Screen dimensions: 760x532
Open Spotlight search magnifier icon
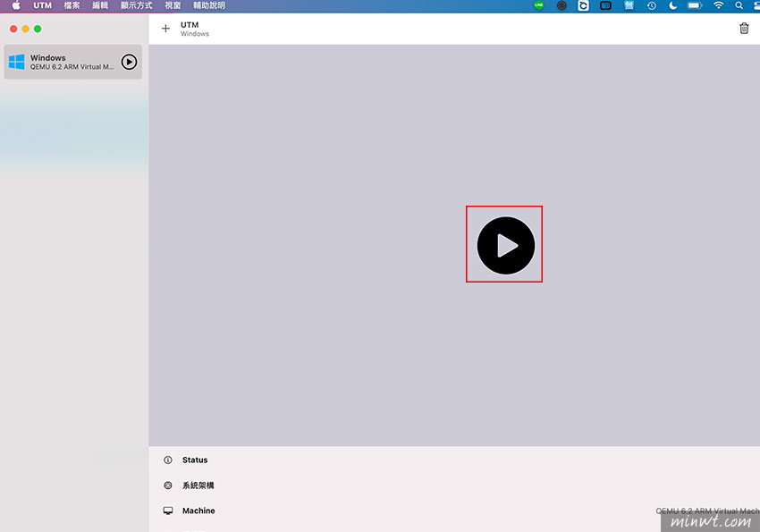[x=739, y=6]
